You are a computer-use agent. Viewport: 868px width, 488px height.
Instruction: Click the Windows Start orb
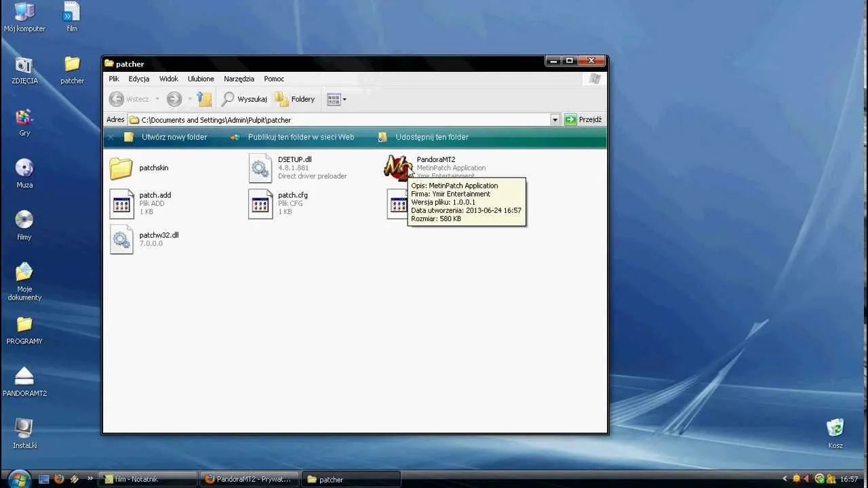18,479
